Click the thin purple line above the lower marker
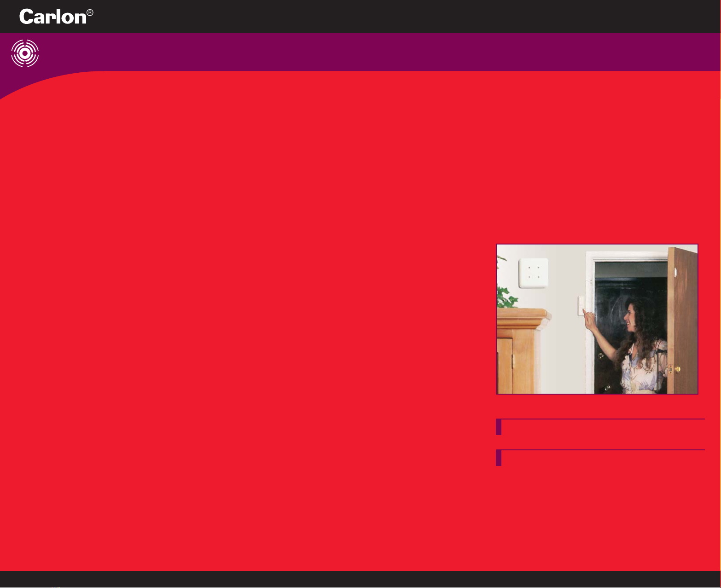 point(603,450)
